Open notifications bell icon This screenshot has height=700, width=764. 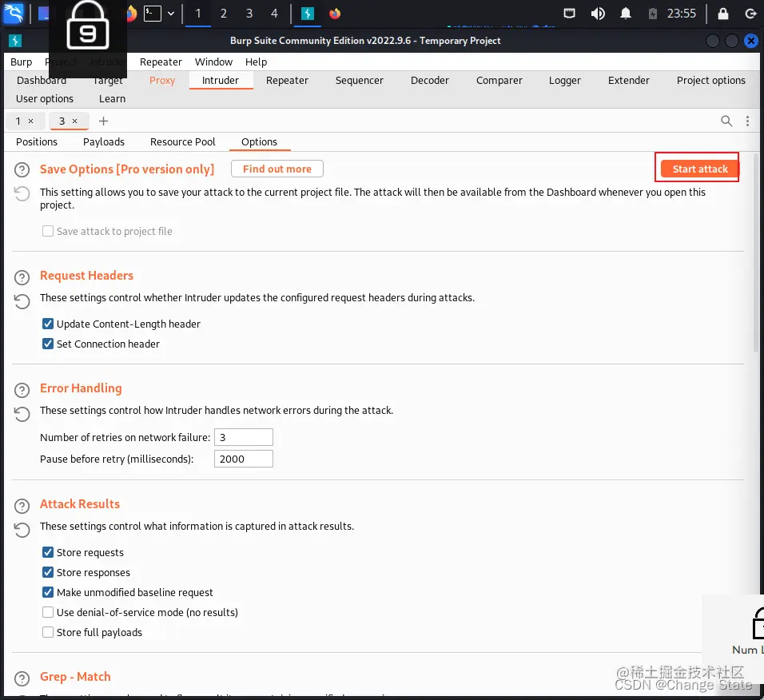[626, 13]
